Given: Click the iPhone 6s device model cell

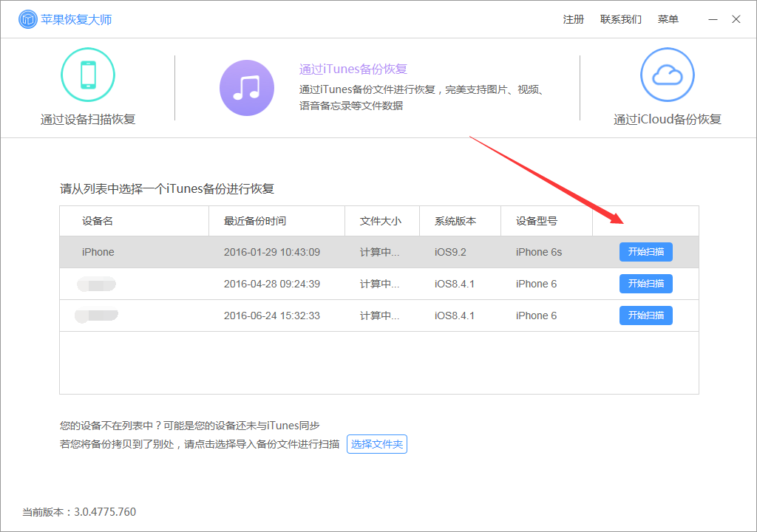Looking at the screenshot, I should coord(539,252).
